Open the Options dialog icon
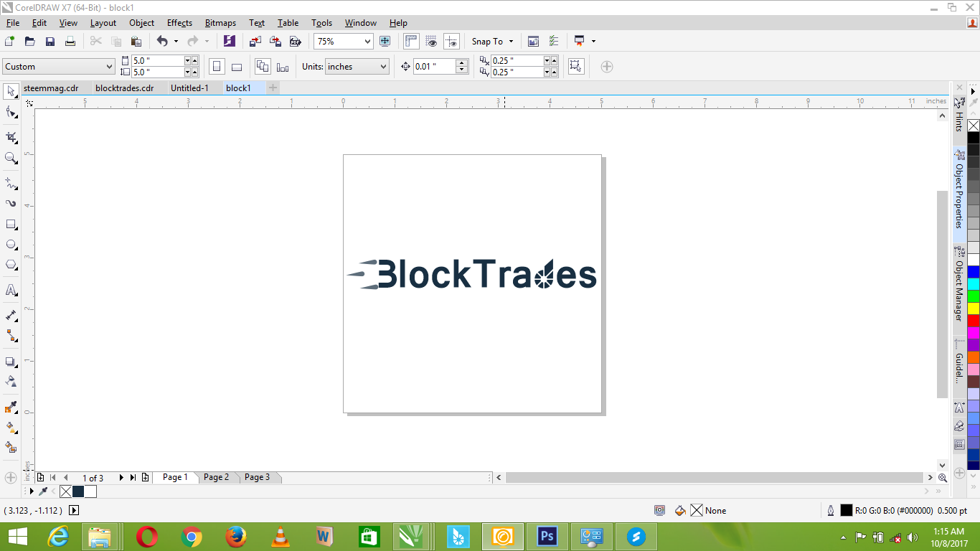Viewport: 980px width, 551px height. (553, 42)
